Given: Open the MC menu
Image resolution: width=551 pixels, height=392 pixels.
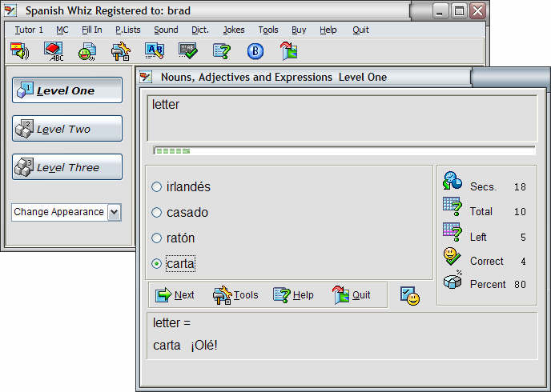Looking at the screenshot, I should pos(62,30).
